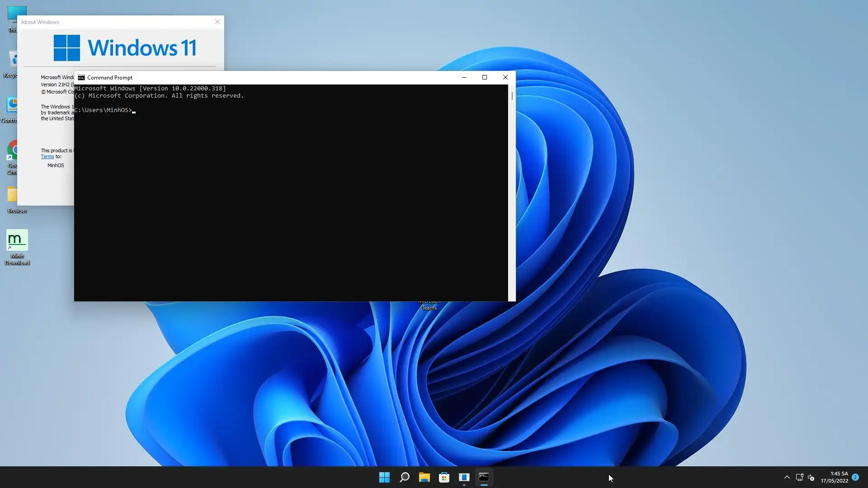Open Microsoft Store from the taskbar
The height and width of the screenshot is (488, 868).
(x=444, y=477)
